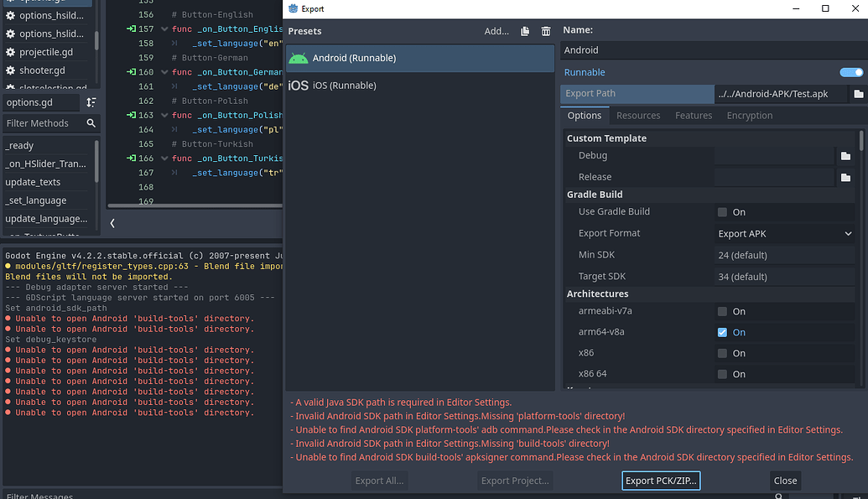Viewport: 868px width, 499px height.
Task: Open the Encryption tab
Action: [750, 116]
